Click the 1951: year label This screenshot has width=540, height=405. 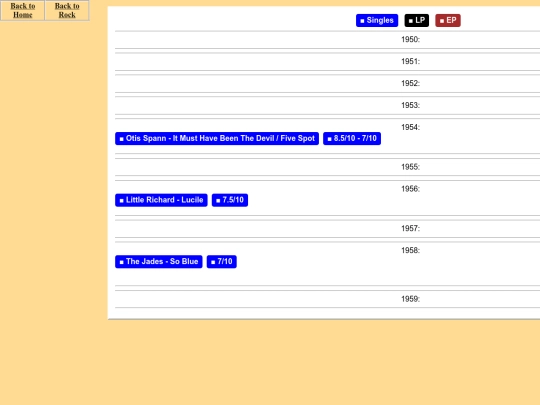click(x=411, y=62)
